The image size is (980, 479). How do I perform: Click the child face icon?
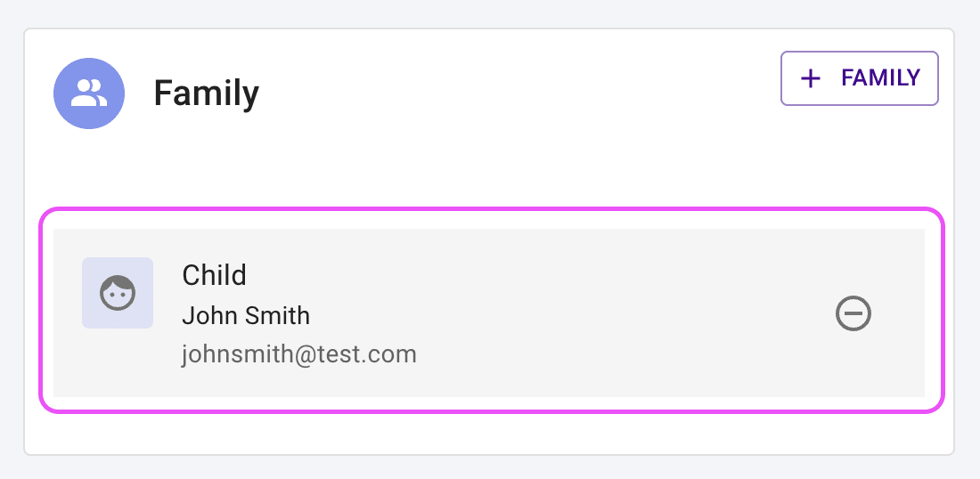pyautogui.click(x=118, y=293)
